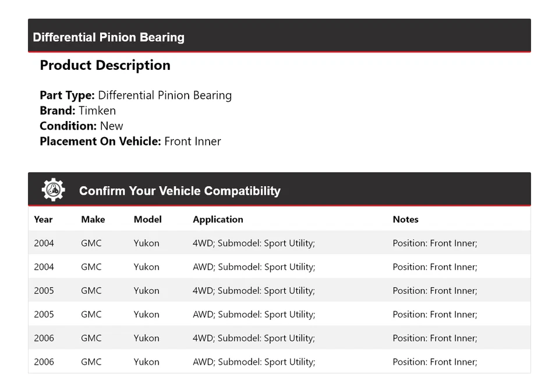Click the Confirm Your Vehicle Compatibility title
559x392 pixels.
coord(179,191)
